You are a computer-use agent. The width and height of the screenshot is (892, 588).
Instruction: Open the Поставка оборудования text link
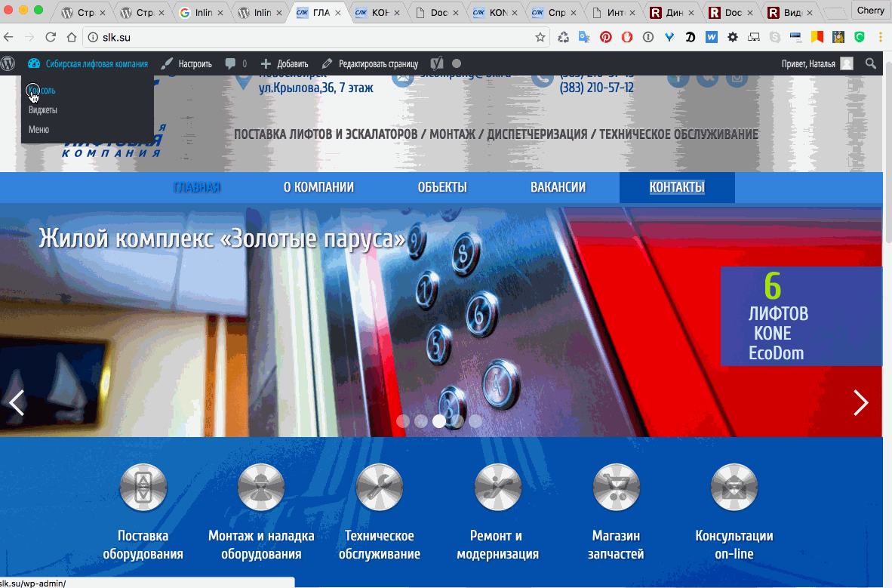click(143, 545)
